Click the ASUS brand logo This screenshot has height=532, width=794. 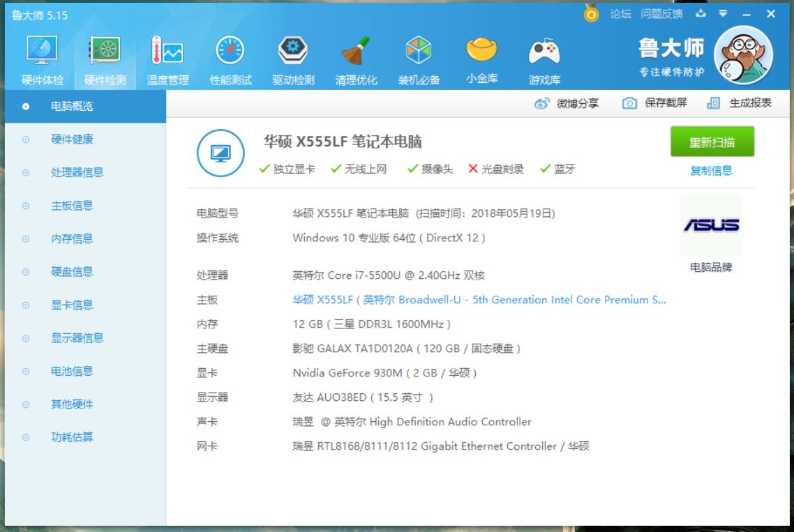click(x=712, y=225)
